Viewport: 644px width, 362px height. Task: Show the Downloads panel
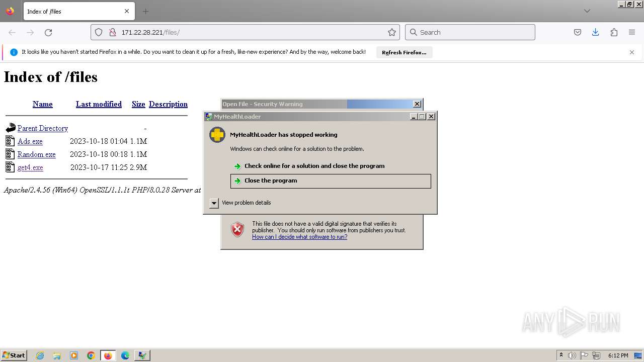click(596, 32)
